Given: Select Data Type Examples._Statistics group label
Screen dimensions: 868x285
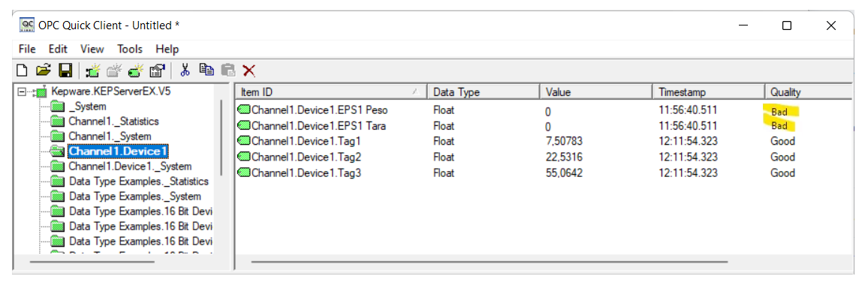Looking at the screenshot, I should pyautogui.click(x=138, y=181).
